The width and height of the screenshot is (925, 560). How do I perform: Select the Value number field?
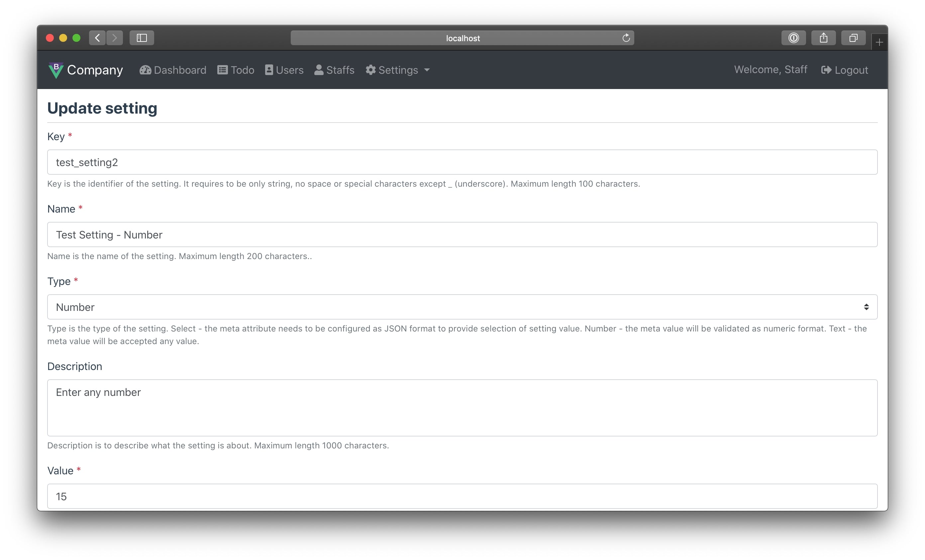462,496
